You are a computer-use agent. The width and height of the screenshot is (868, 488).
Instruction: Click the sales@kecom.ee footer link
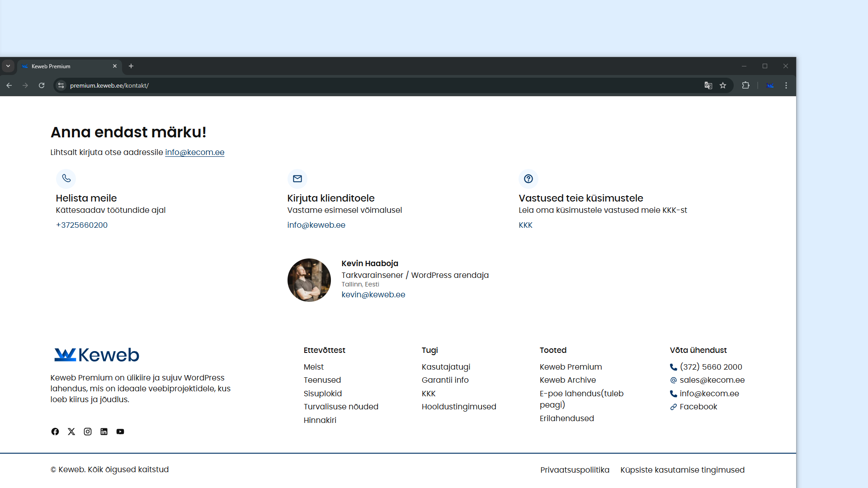click(712, 380)
